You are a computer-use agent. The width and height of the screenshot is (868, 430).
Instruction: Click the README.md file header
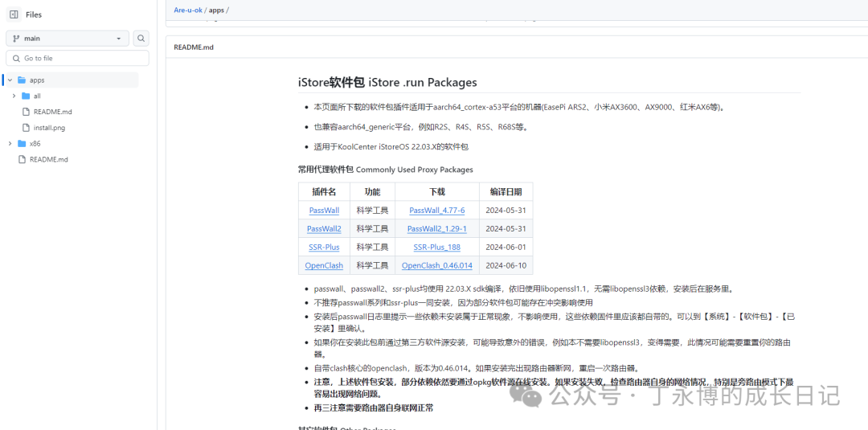(x=193, y=47)
